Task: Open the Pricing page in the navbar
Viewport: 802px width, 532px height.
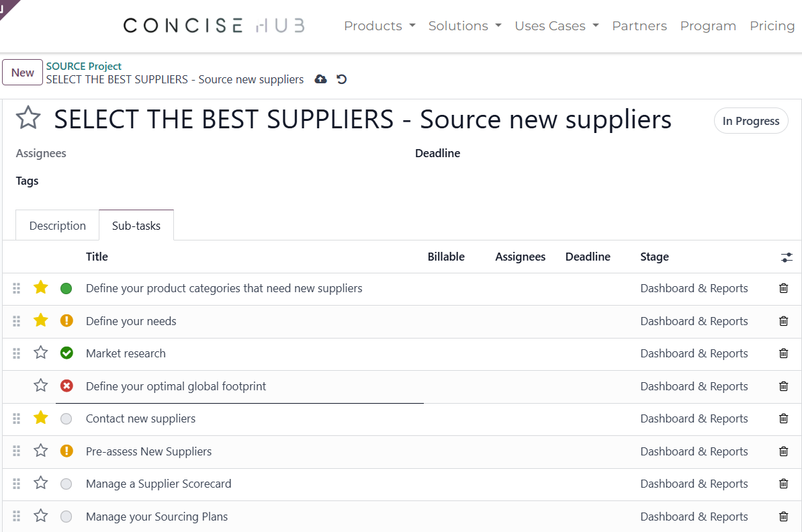Action: (x=772, y=26)
